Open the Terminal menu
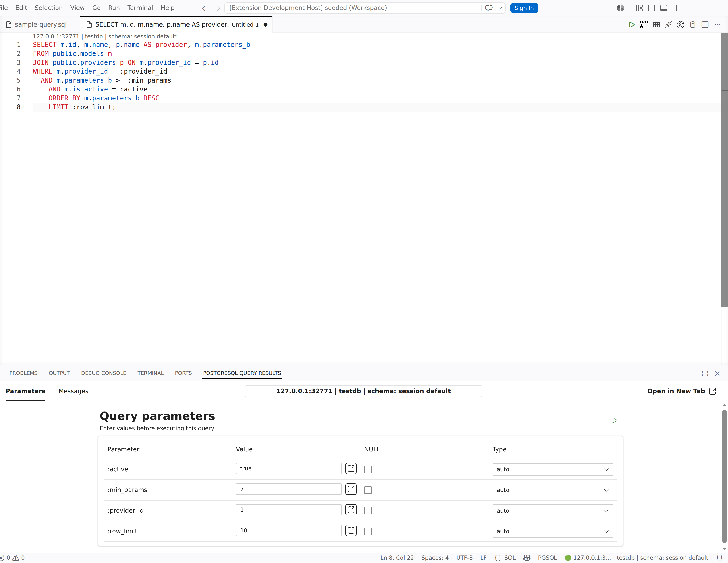The image size is (728, 563). click(140, 8)
